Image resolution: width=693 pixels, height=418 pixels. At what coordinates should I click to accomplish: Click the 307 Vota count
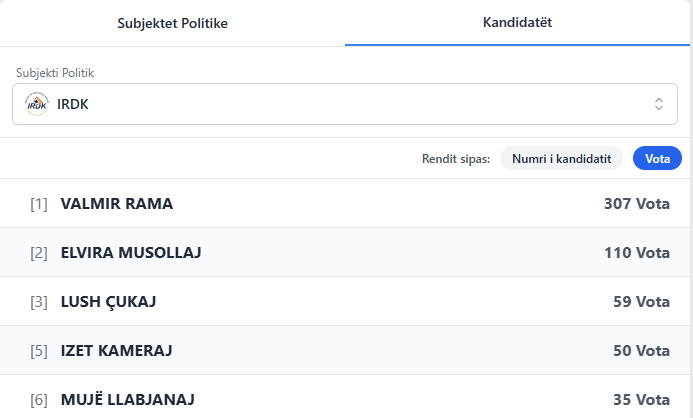point(636,204)
